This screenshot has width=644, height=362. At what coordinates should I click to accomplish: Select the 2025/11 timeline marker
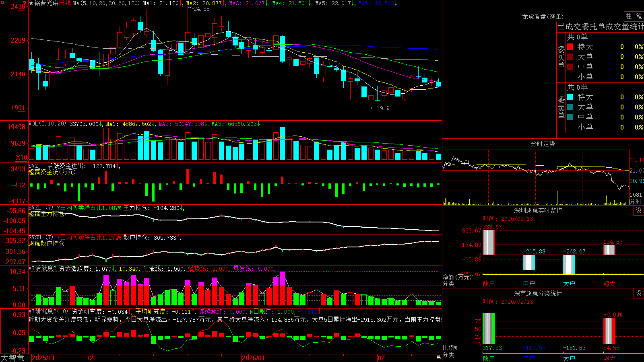pyautogui.click(x=43, y=358)
